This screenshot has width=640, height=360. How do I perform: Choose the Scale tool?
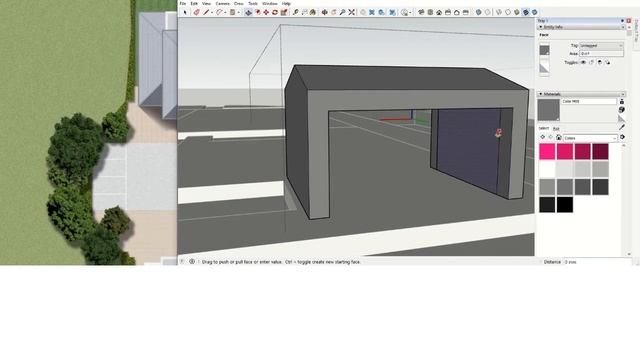tap(284, 12)
